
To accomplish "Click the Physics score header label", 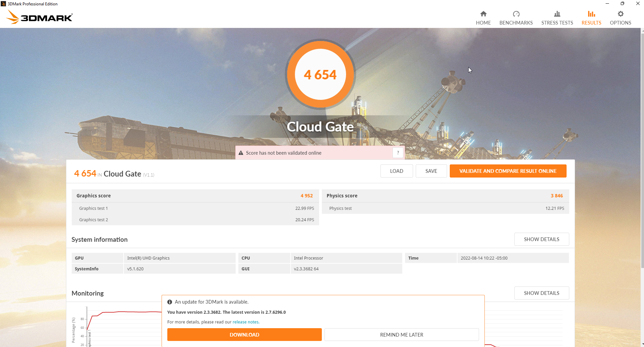I will coord(342,196).
